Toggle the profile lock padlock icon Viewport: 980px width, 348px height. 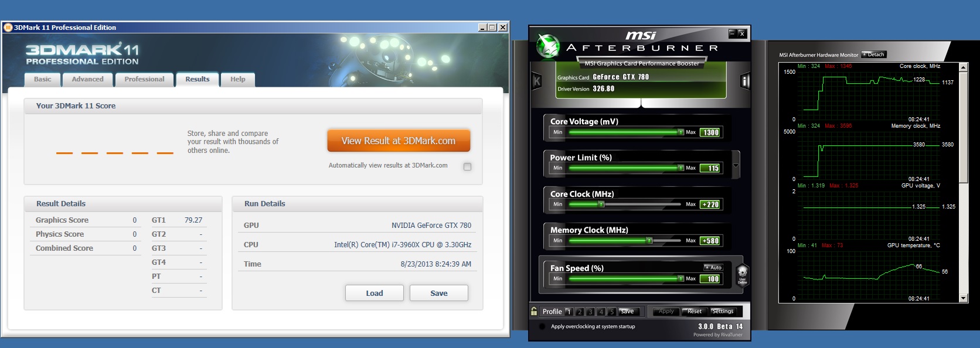click(534, 311)
